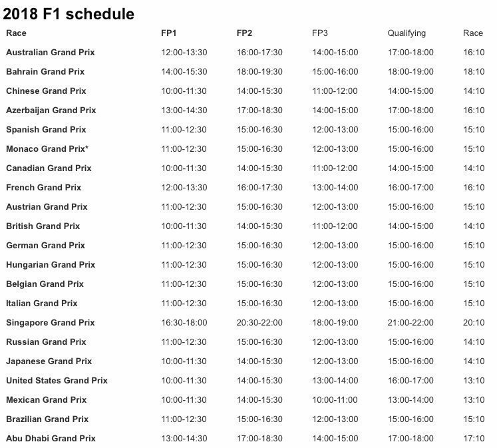Click the French Grand Prix qualifying time
Screen dimensions: 497x448
coord(411,187)
